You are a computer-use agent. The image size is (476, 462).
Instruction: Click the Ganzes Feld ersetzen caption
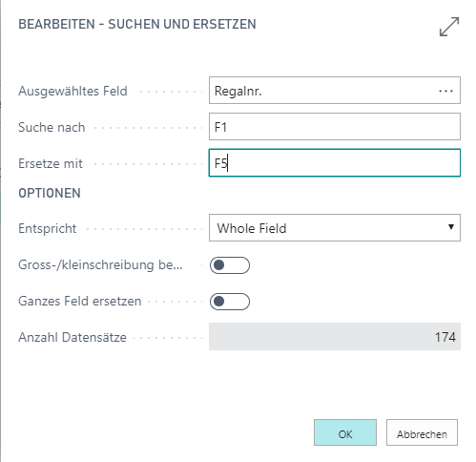(80, 301)
